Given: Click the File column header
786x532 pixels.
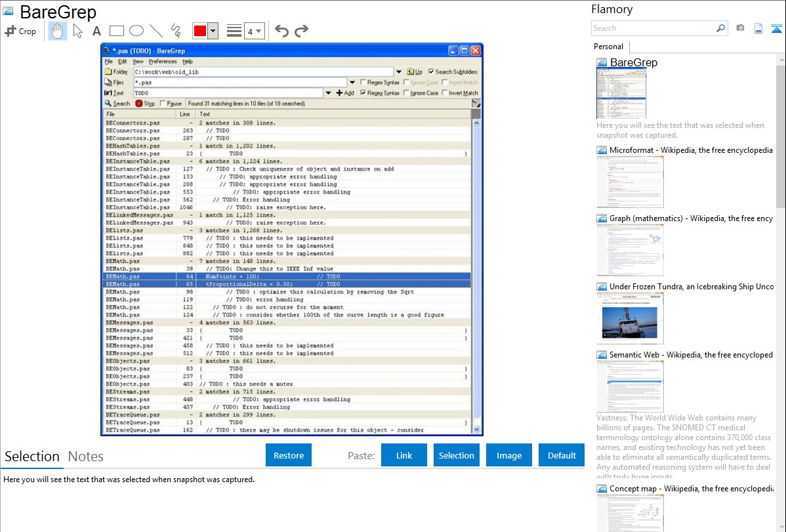Looking at the screenshot, I should tap(139, 114).
